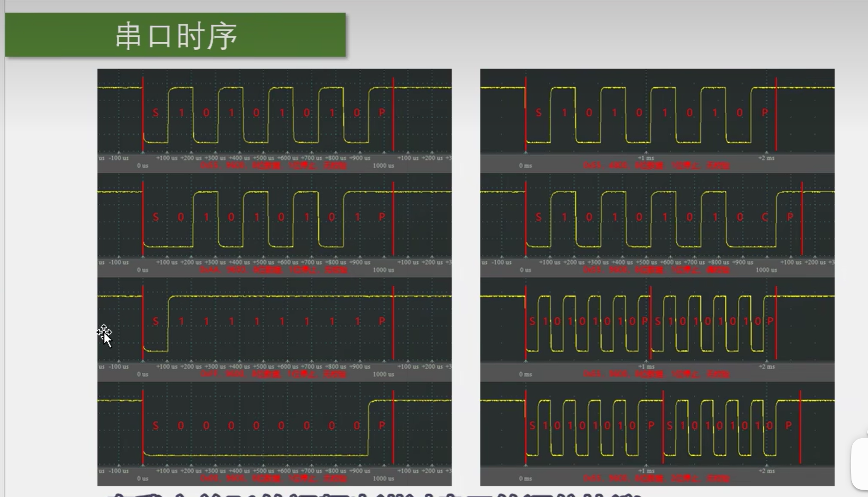
Task: Click the 0 us axis label under all-ones waveform
Action: [143, 374]
